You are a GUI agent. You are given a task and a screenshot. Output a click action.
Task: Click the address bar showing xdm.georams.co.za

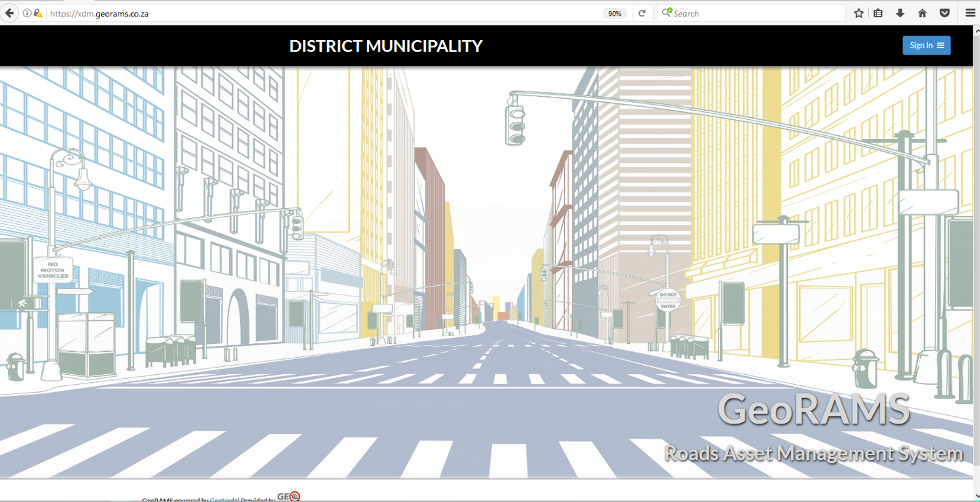[322, 13]
